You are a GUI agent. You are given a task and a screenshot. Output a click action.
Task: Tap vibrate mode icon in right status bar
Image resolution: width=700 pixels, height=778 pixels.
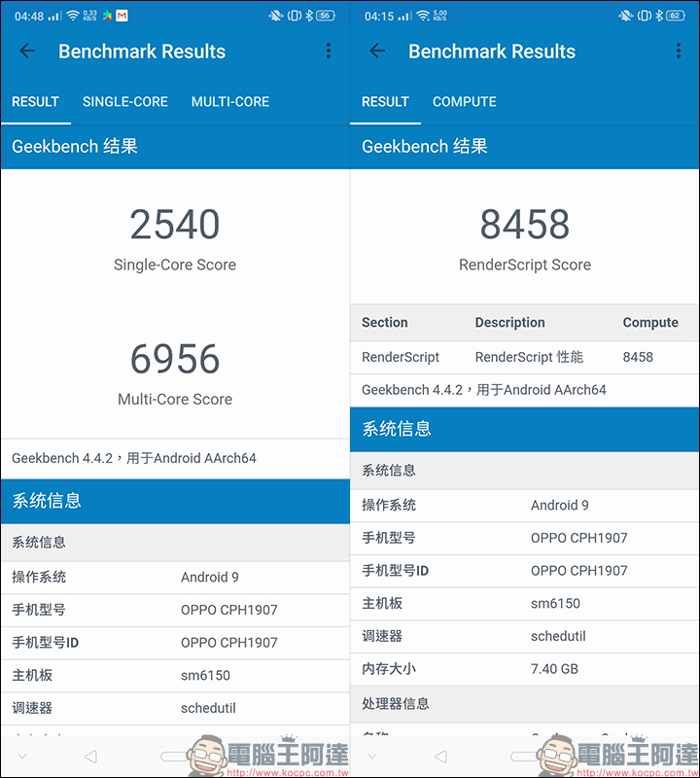point(644,16)
